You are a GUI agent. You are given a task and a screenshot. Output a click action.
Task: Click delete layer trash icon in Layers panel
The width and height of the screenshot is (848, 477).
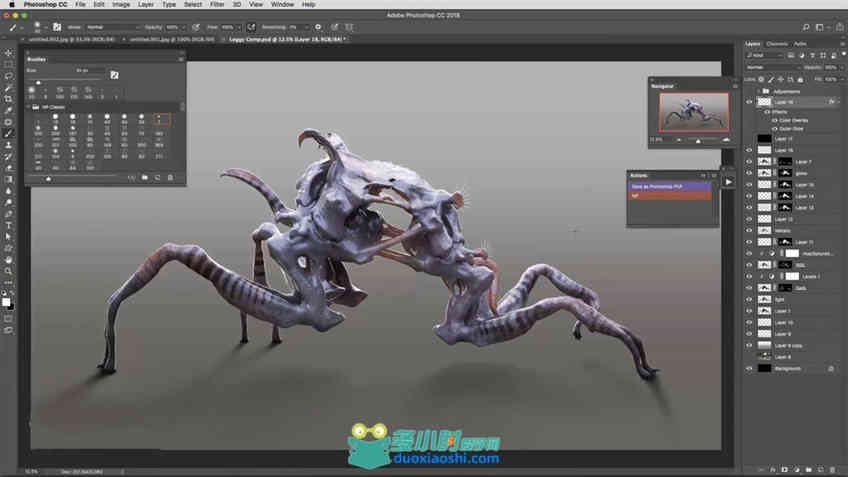832,470
